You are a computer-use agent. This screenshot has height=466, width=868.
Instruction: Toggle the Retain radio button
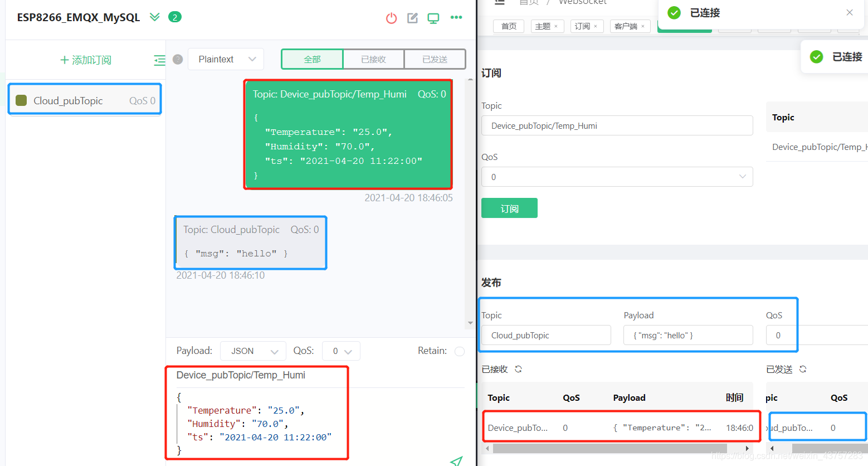pos(460,351)
